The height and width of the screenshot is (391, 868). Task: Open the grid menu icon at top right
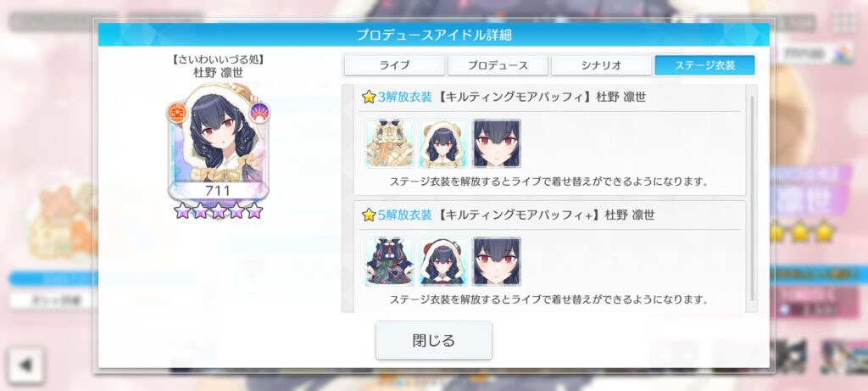845,21
